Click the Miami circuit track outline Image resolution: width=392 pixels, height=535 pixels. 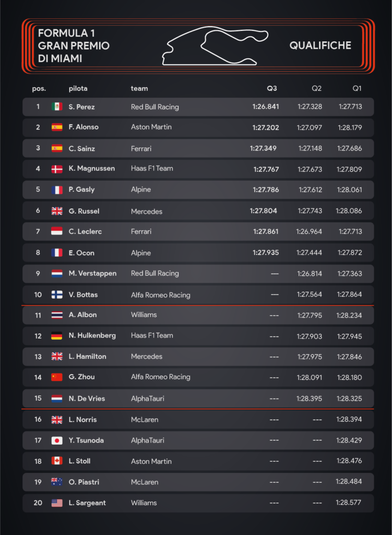[215, 47]
